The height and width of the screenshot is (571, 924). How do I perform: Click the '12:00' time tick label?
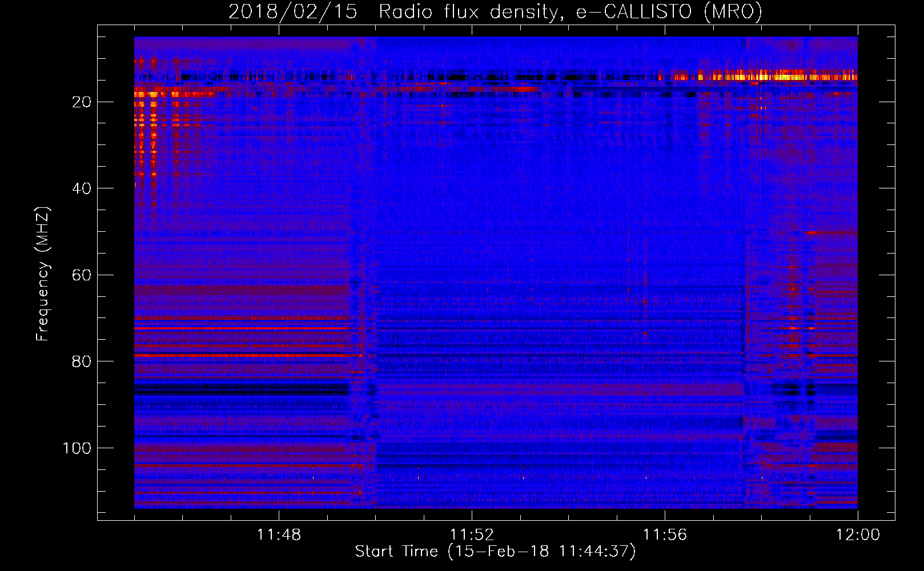coord(858,535)
